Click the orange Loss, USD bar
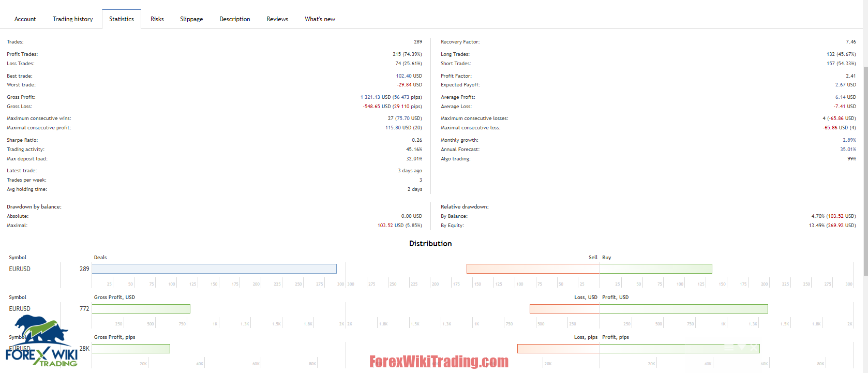Image resolution: width=868 pixels, height=373 pixels. 565,309
